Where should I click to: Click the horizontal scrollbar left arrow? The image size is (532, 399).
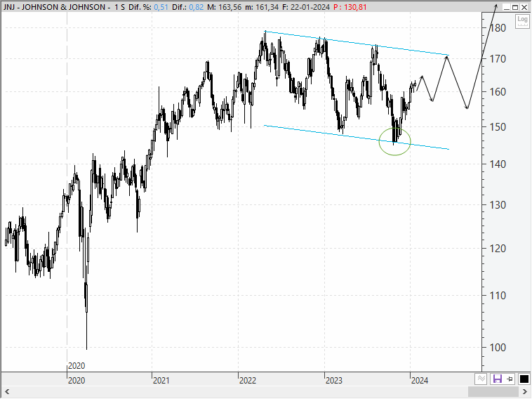(x=7, y=392)
